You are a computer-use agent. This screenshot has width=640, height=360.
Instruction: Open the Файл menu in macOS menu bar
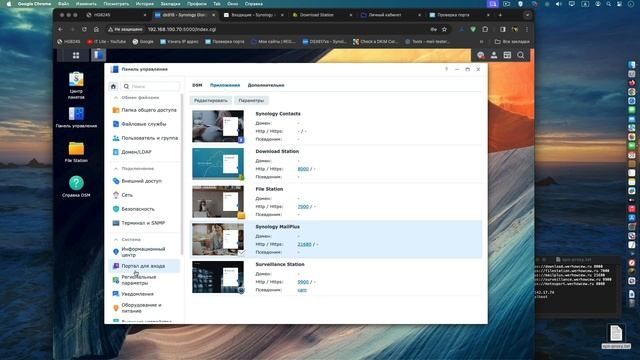point(64,4)
